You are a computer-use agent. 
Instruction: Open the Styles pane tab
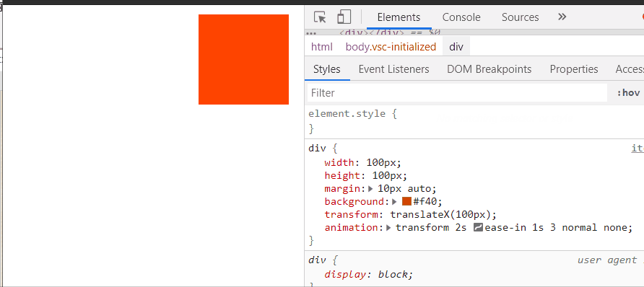click(x=327, y=69)
